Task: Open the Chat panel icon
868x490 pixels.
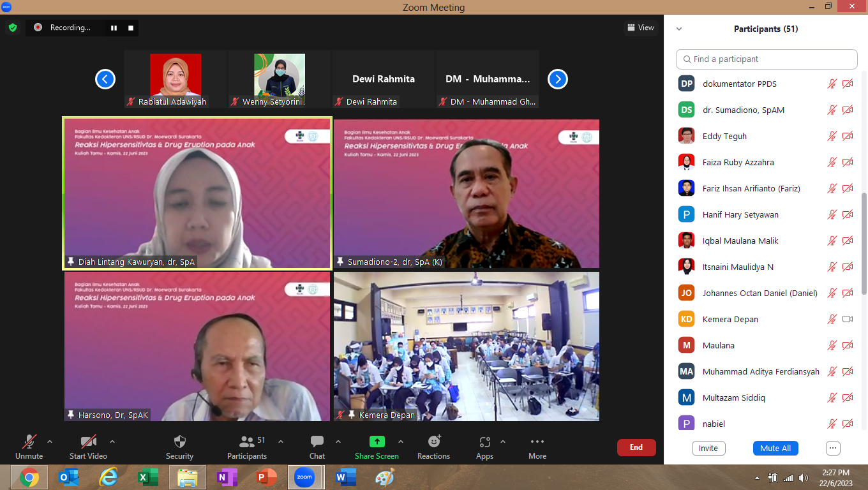Action: 317,442
